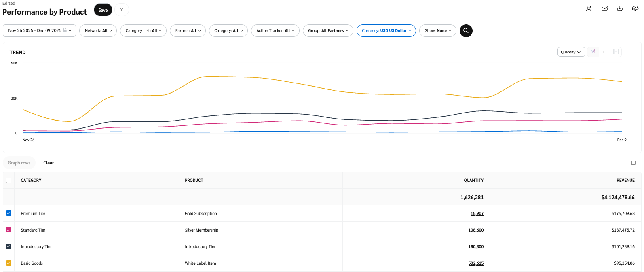Expand the Currency: USD US Dollar filter

tap(386, 31)
